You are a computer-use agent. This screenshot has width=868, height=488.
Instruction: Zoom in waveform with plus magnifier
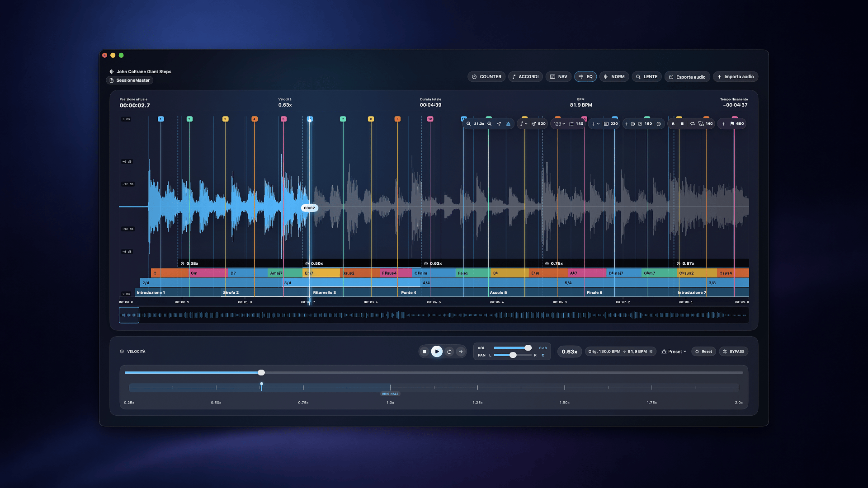pyautogui.click(x=490, y=124)
